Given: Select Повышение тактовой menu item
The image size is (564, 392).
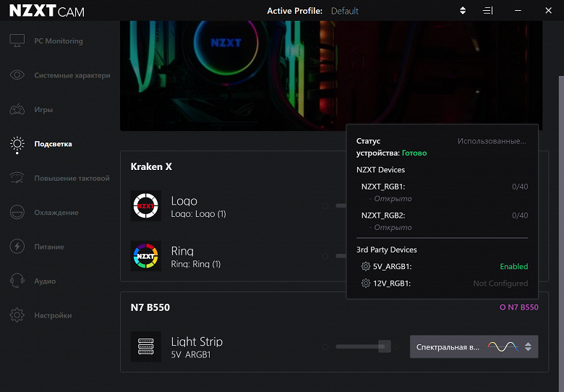Looking at the screenshot, I should point(72,179).
